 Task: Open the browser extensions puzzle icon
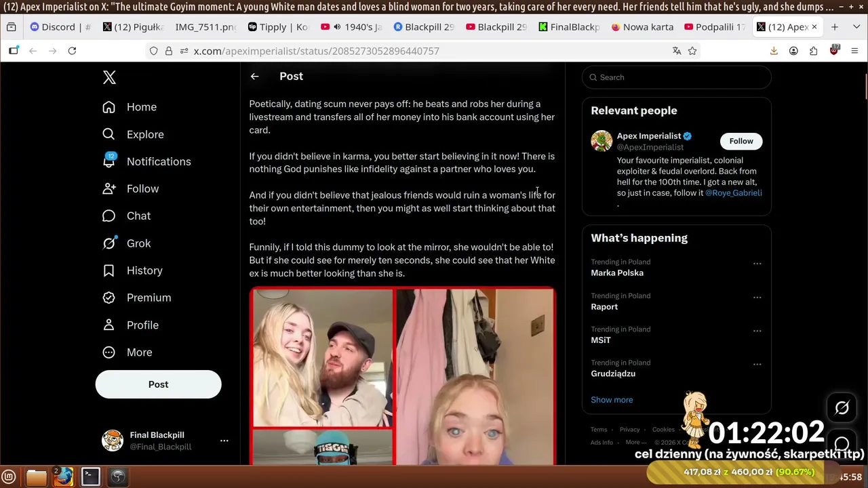814,51
